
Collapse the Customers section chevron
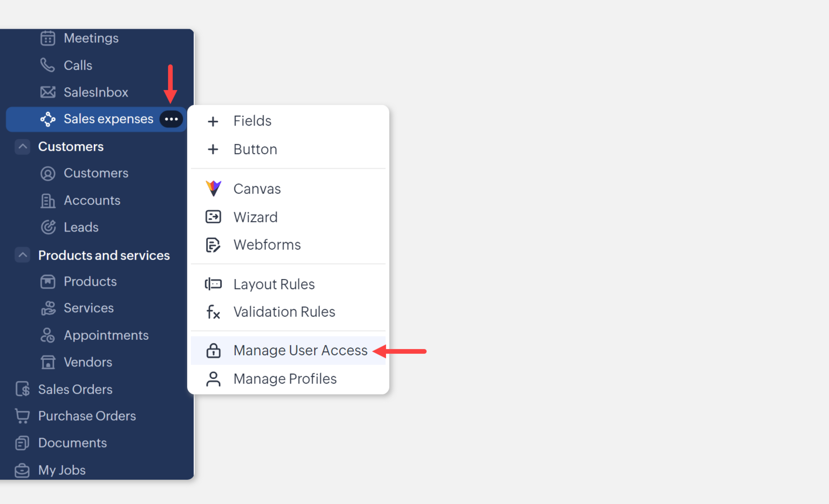pyautogui.click(x=23, y=146)
